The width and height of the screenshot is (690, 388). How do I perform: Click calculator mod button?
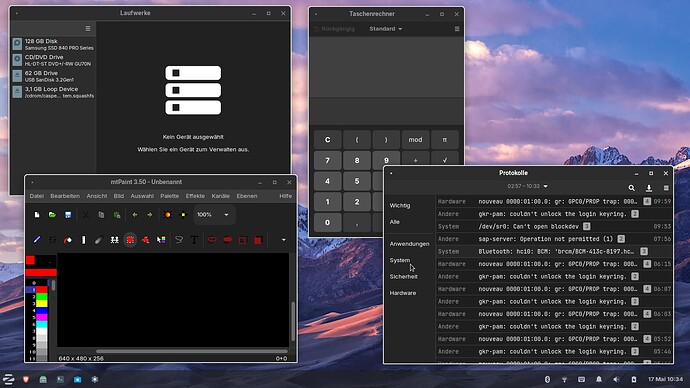415,140
